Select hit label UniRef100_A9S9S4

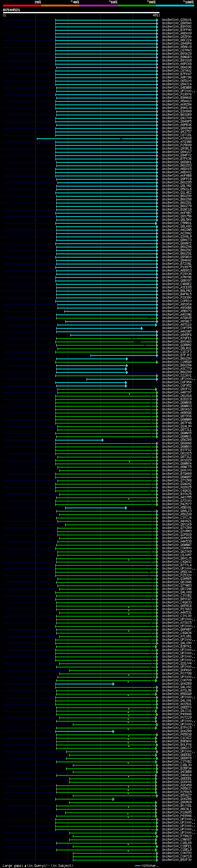176,304
